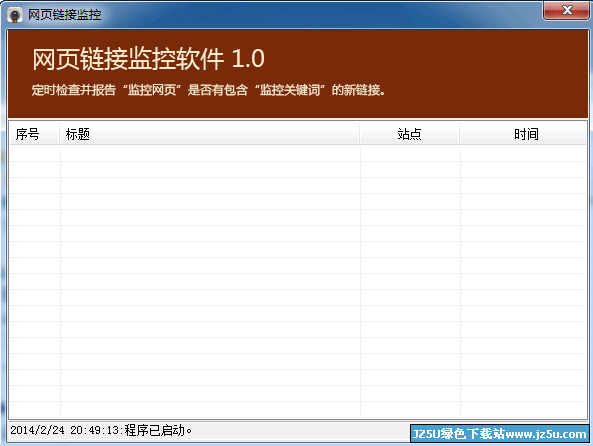Select the first empty cell under 站点
593x446 pixels.
click(410, 153)
